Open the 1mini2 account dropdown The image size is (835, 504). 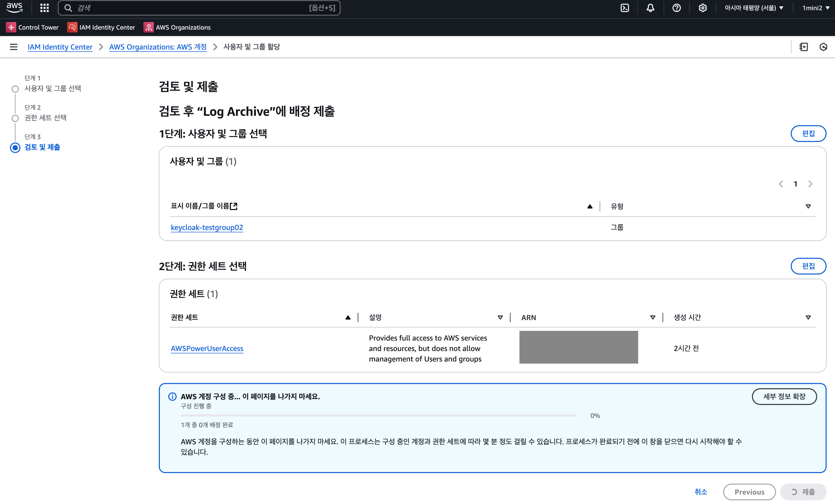tap(815, 8)
